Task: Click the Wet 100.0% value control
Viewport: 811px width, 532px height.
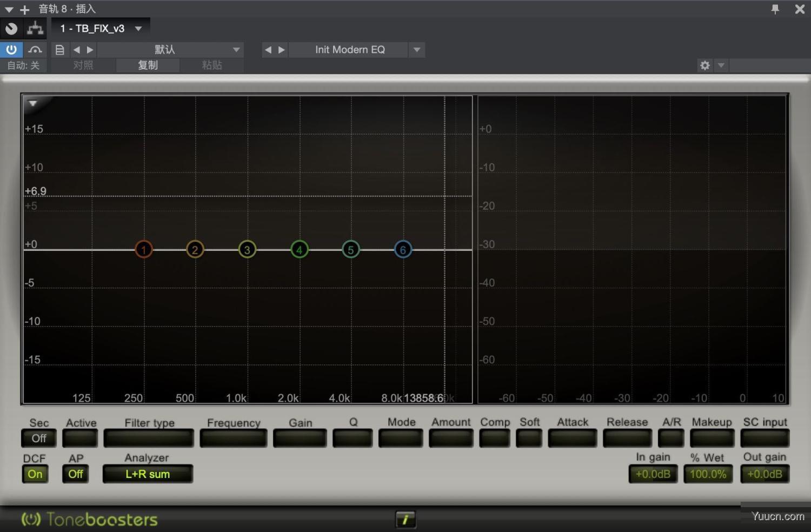Action: tap(707, 474)
